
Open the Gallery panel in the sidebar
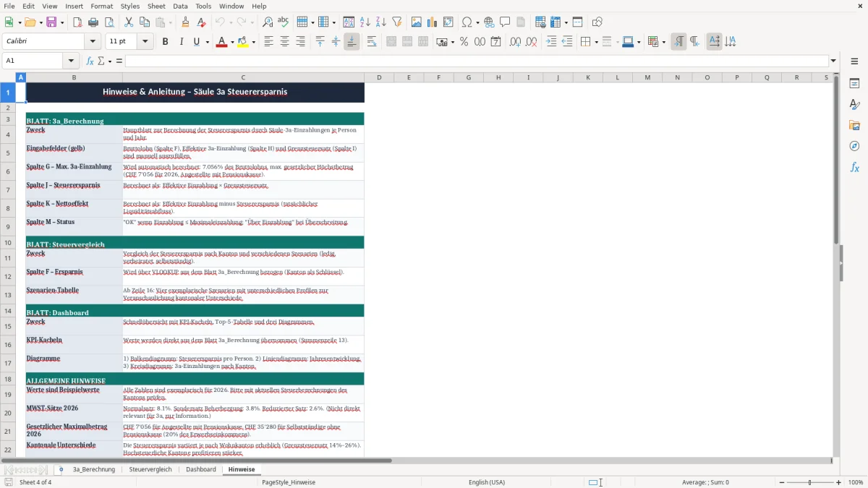click(x=854, y=126)
